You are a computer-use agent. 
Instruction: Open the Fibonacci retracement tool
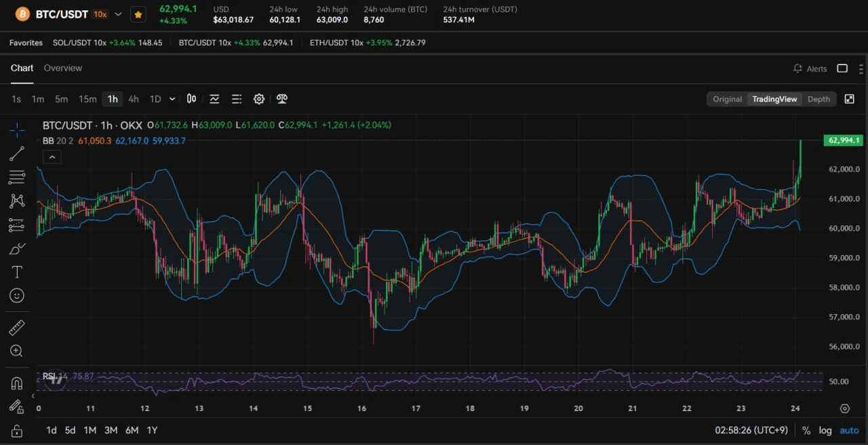point(18,178)
